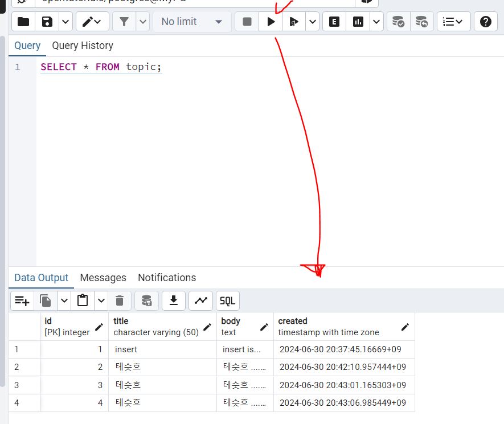
Task: Add a new row to results
Action: [22, 301]
